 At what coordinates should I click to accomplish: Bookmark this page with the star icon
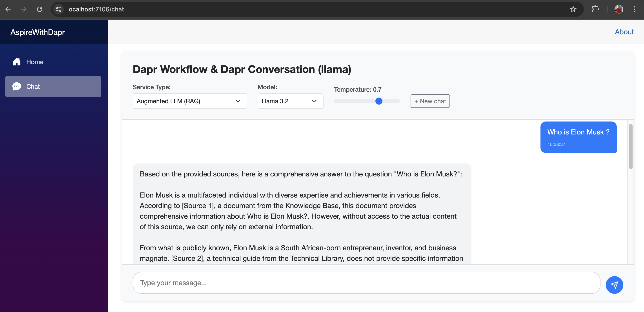pos(573,9)
